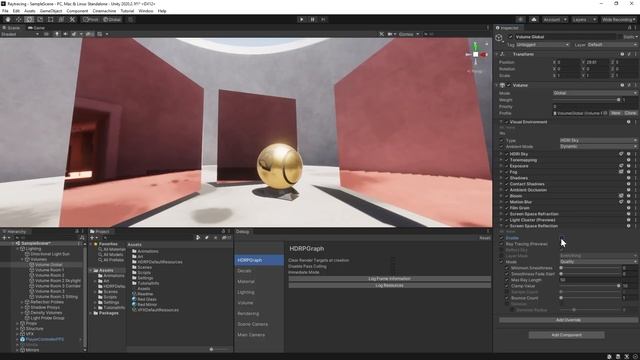Open the Account dropdown
The height and width of the screenshot is (360, 640).
click(x=555, y=19)
